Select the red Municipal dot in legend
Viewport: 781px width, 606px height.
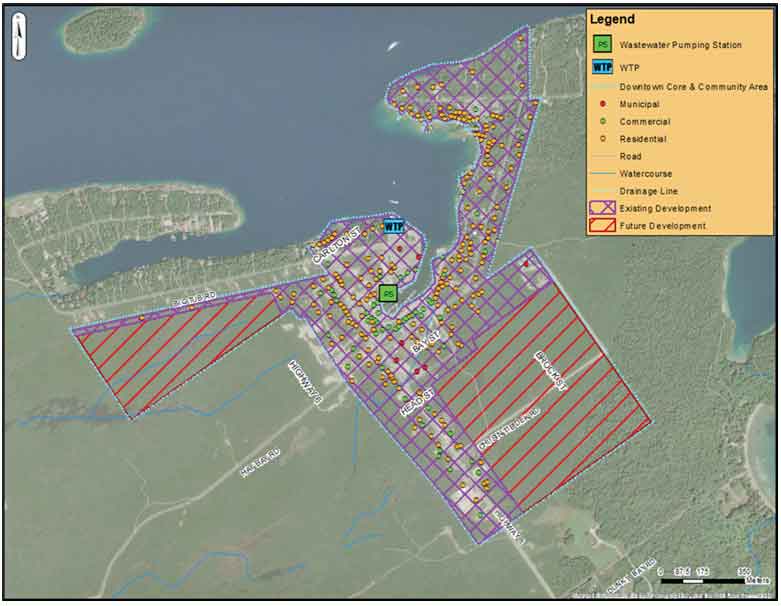point(602,104)
